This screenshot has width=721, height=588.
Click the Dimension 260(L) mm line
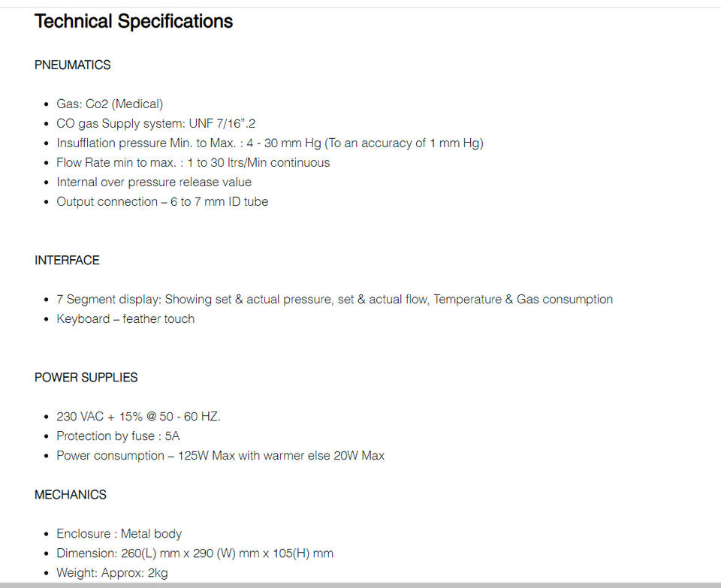195,553
